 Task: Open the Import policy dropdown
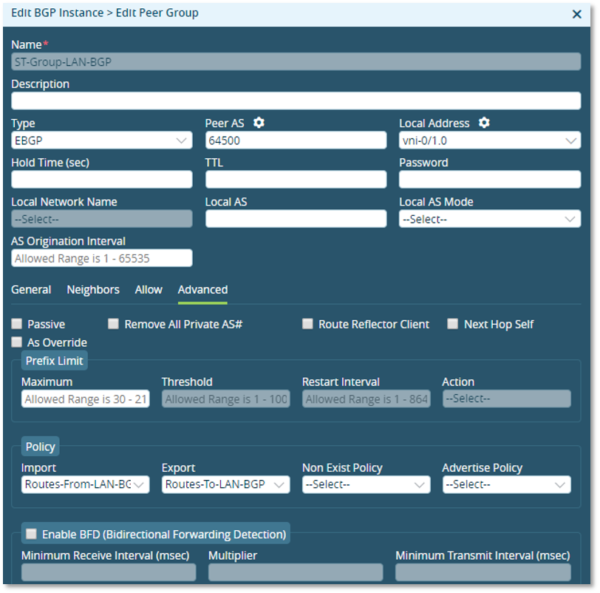[85, 485]
